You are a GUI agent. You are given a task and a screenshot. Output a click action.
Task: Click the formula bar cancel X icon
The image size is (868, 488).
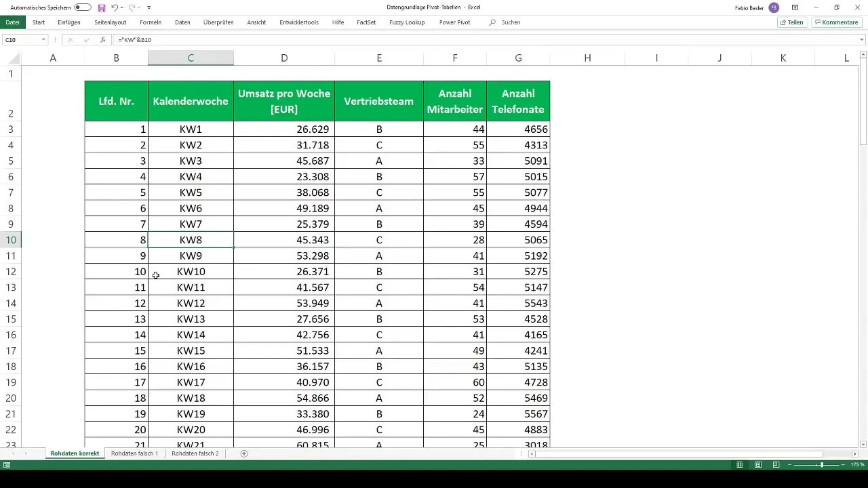(x=70, y=40)
